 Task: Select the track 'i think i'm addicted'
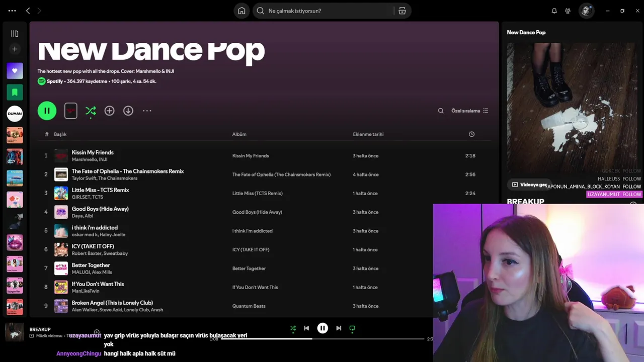pyautogui.click(x=95, y=227)
